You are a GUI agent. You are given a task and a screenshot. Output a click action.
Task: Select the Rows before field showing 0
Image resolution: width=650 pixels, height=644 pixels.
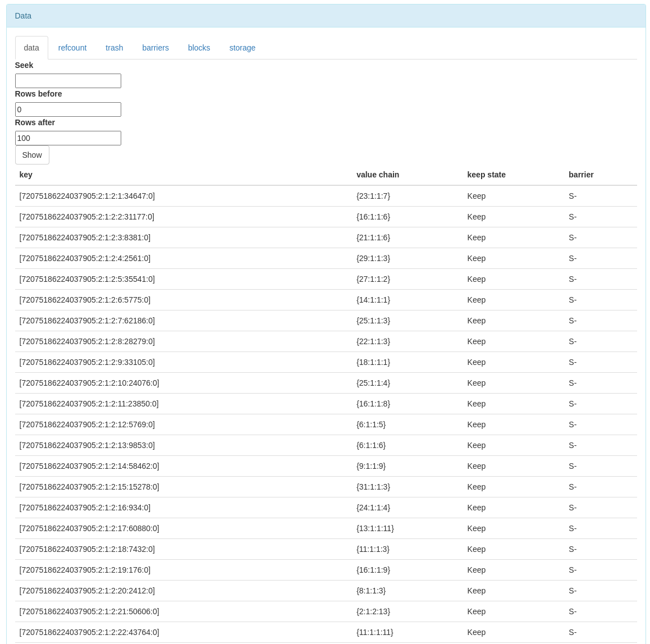click(68, 109)
